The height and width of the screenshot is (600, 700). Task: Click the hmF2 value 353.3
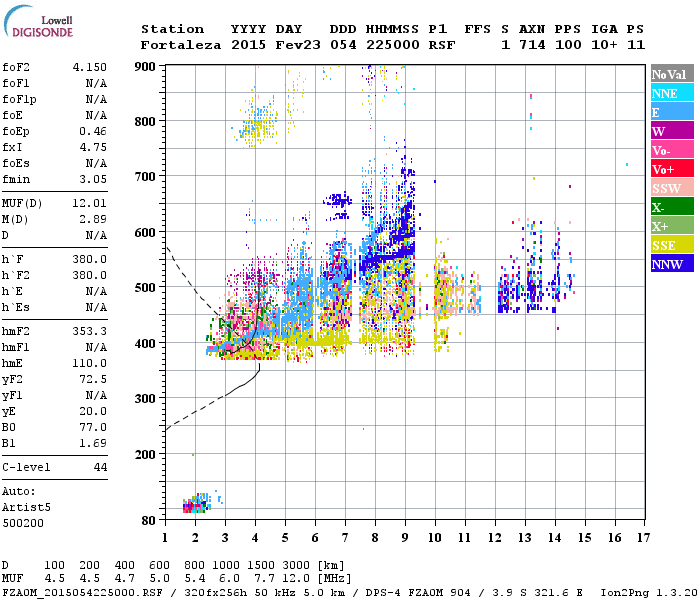[90, 331]
